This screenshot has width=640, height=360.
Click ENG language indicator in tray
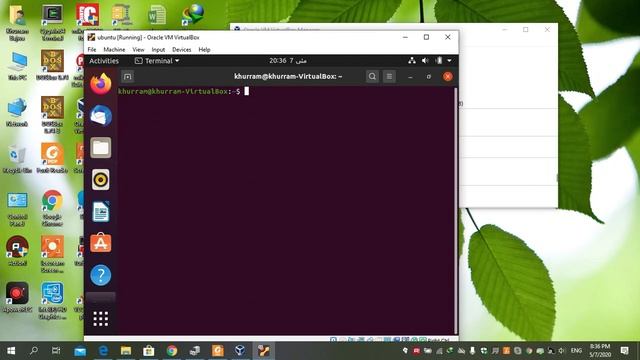[x=576, y=351]
